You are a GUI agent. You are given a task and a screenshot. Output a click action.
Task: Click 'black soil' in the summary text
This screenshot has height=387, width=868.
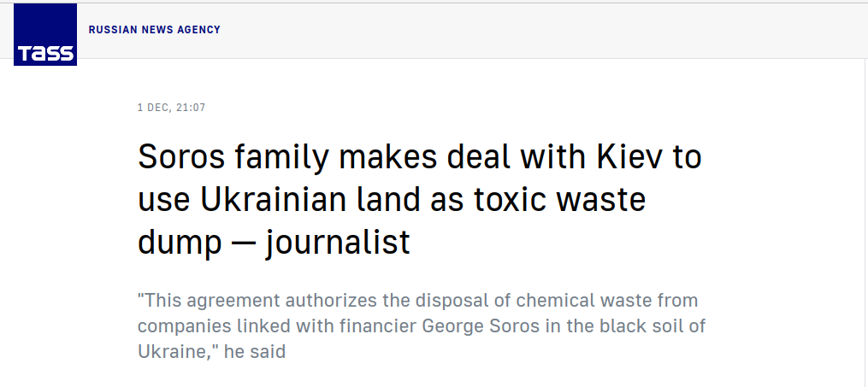tap(649, 326)
